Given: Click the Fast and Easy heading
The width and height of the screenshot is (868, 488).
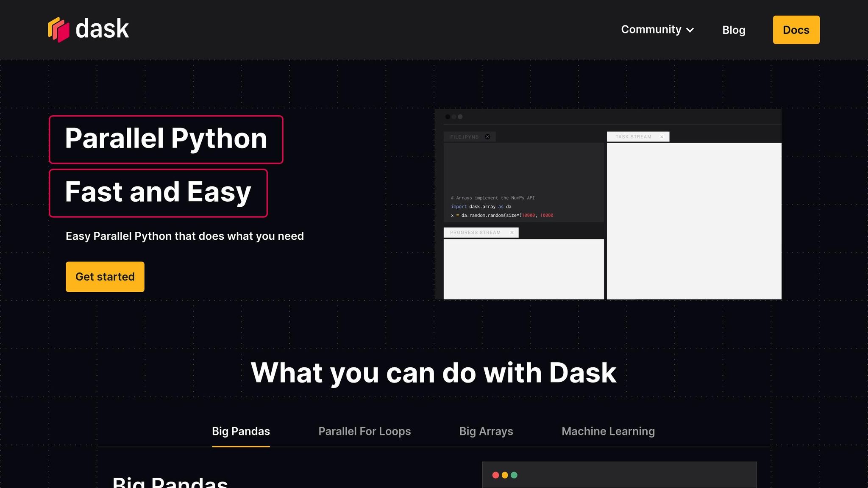Looking at the screenshot, I should (158, 193).
